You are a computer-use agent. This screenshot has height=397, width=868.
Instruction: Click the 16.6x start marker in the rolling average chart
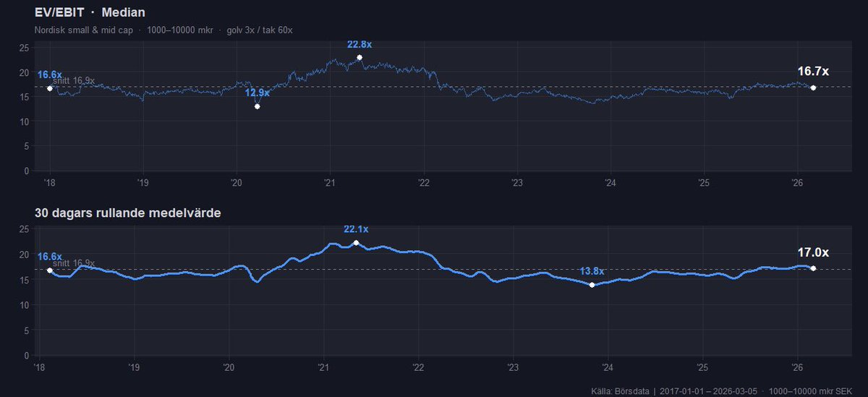click(50, 270)
